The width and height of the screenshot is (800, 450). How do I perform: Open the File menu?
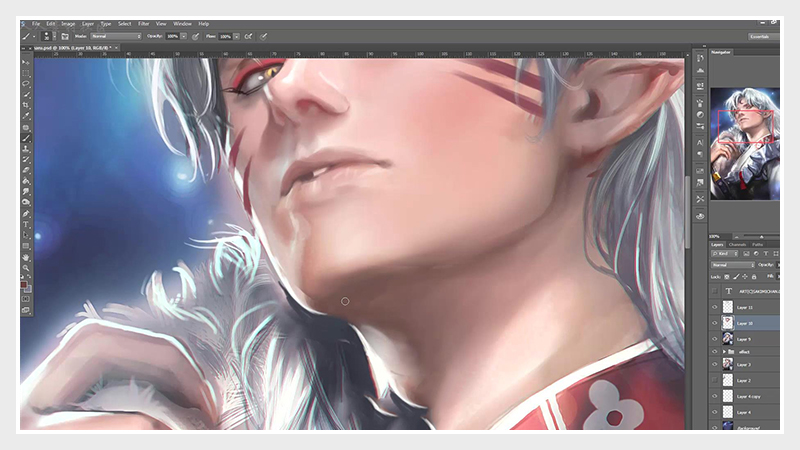pyautogui.click(x=36, y=23)
